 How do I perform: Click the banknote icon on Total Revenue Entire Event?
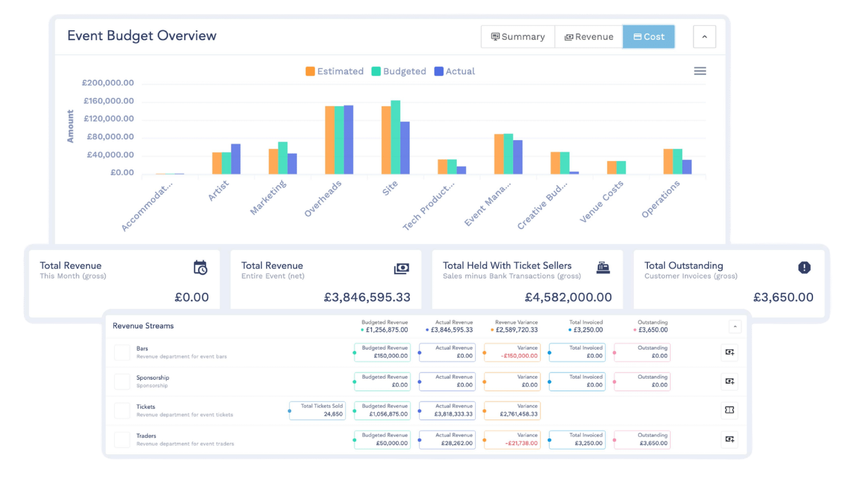(x=401, y=268)
